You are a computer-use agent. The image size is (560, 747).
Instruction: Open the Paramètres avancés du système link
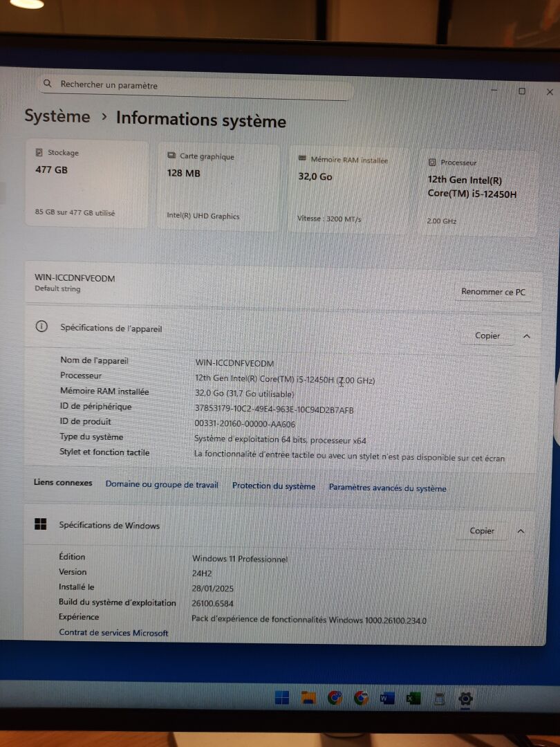pos(387,488)
